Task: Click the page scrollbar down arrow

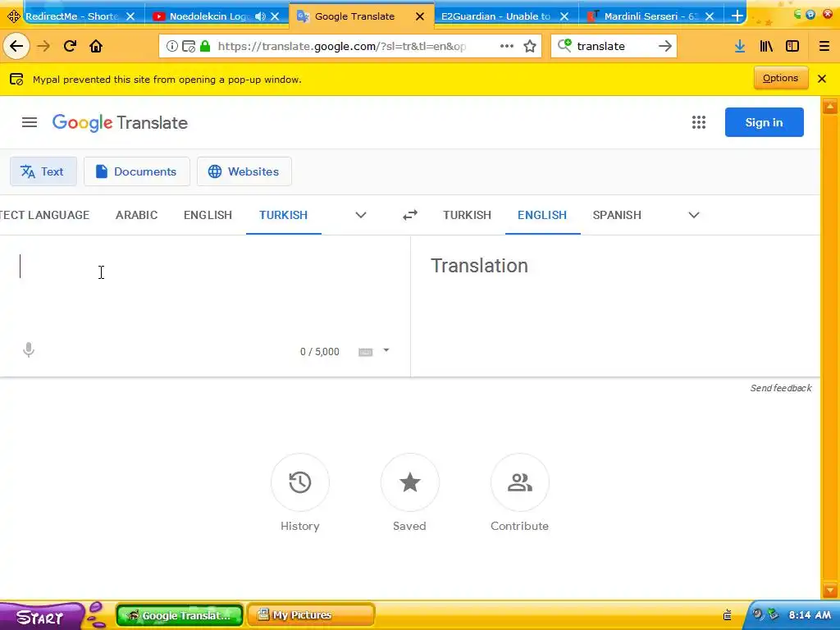Action: coord(830,591)
